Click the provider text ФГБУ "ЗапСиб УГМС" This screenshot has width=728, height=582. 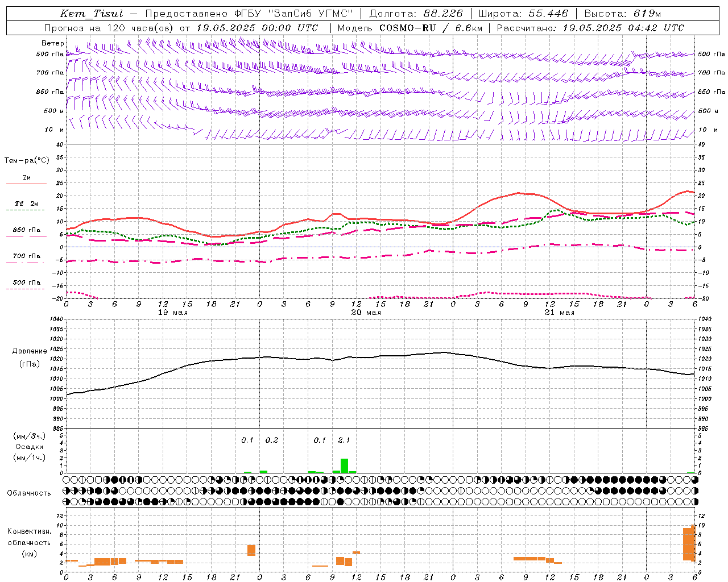pyautogui.click(x=293, y=14)
